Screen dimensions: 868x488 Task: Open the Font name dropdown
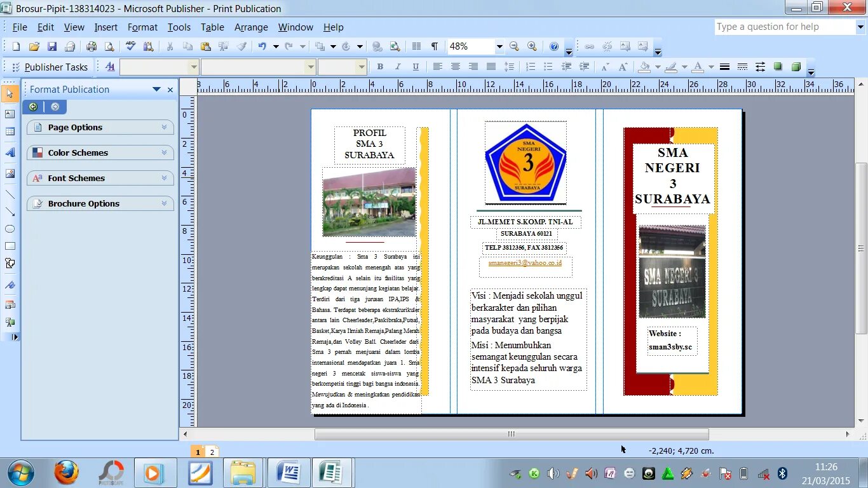(x=311, y=67)
